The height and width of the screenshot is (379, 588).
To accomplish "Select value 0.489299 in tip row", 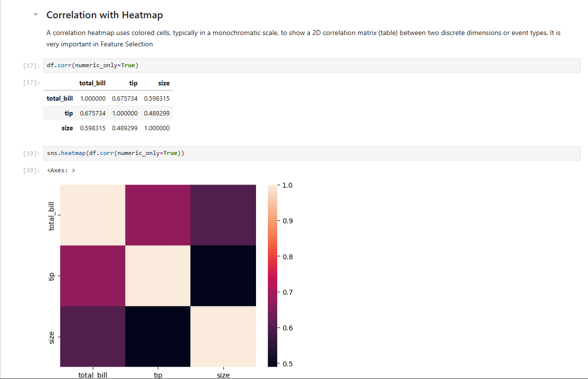I will [157, 114].
